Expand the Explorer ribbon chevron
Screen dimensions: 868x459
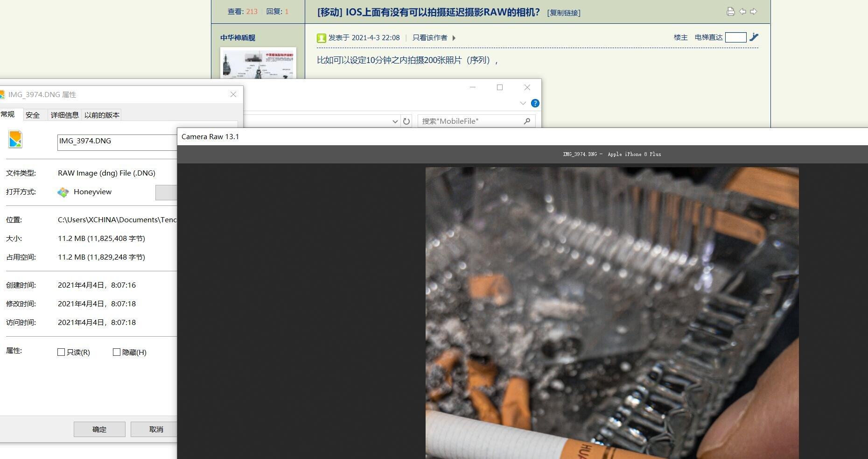(523, 103)
